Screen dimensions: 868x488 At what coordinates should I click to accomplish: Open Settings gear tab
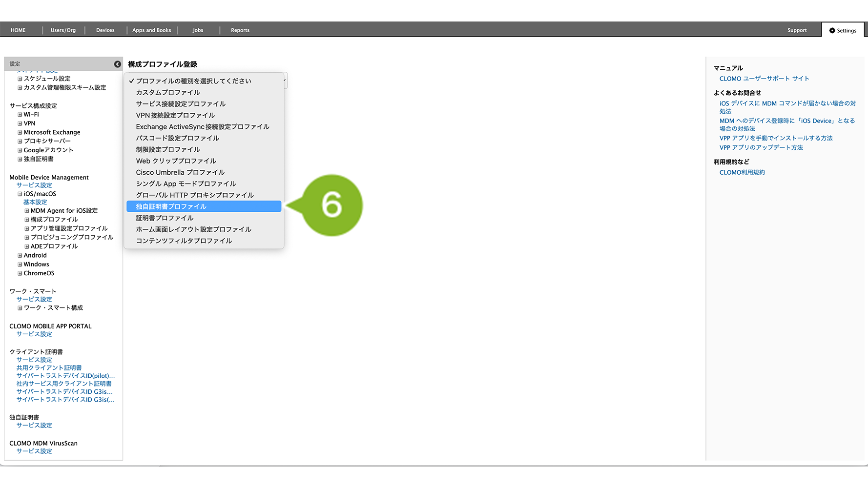pyautogui.click(x=843, y=30)
